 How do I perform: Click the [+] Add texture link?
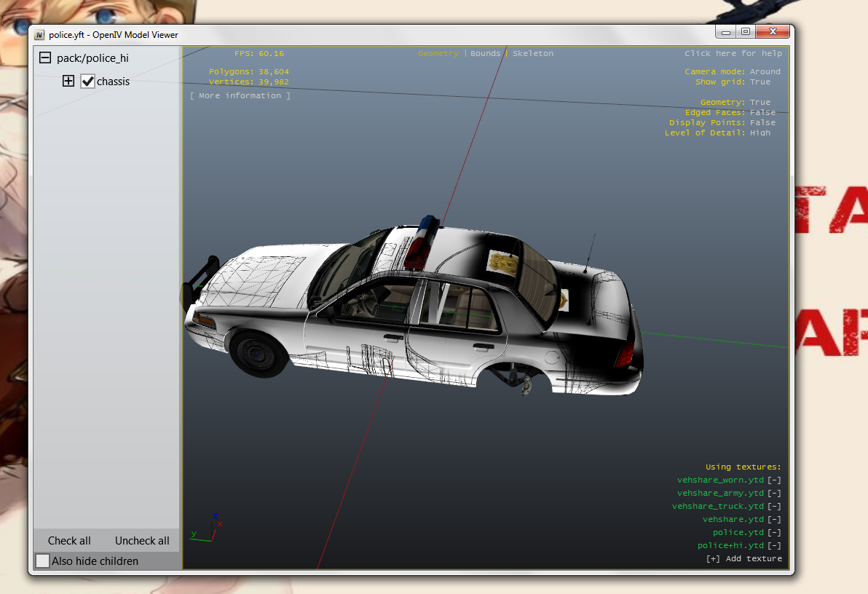pos(744,558)
